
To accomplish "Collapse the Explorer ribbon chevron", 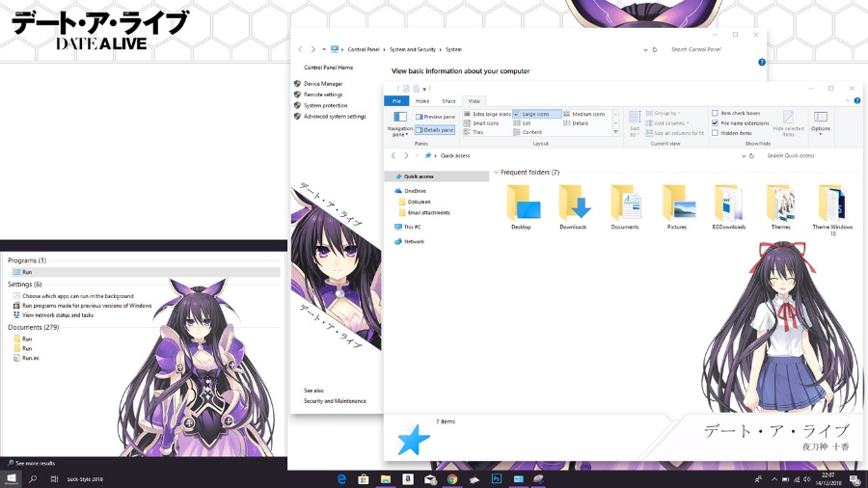I will (x=848, y=100).
